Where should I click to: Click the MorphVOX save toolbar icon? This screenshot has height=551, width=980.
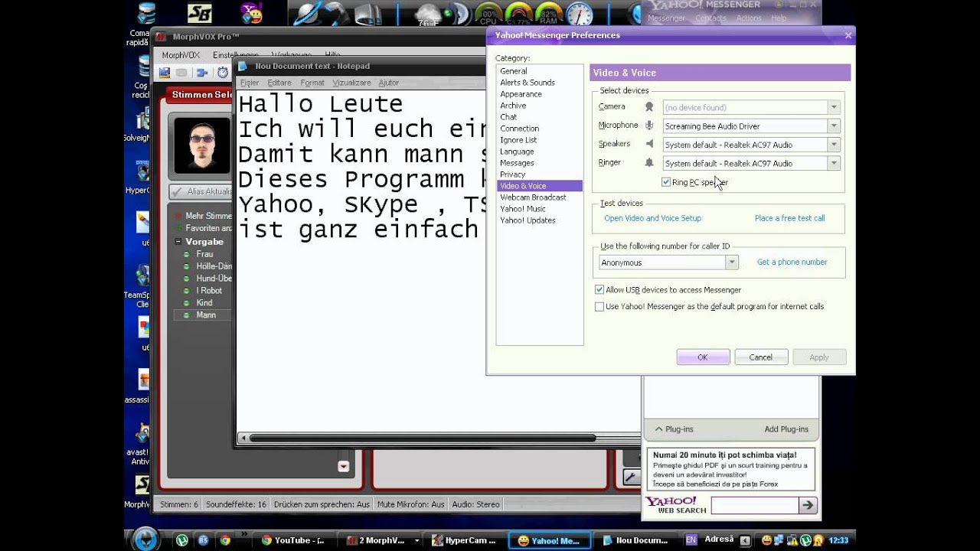coord(164,73)
